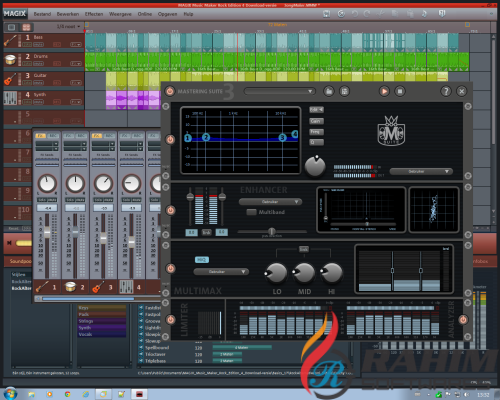
Task: Open Bass track 1 FX dropdown
Action: (76, 44)
